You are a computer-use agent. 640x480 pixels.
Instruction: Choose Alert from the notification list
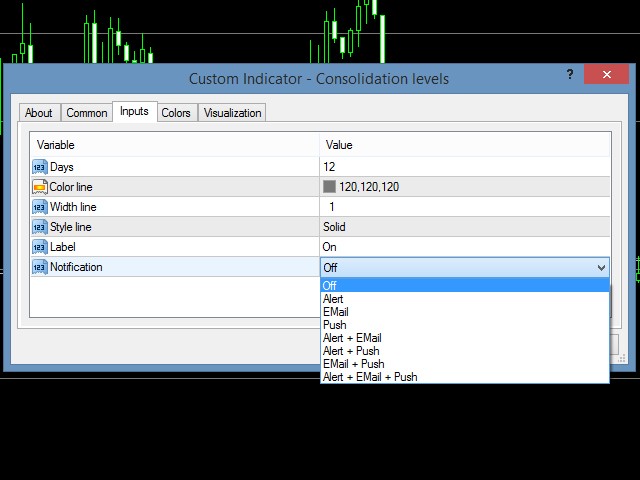coord(335,299)
